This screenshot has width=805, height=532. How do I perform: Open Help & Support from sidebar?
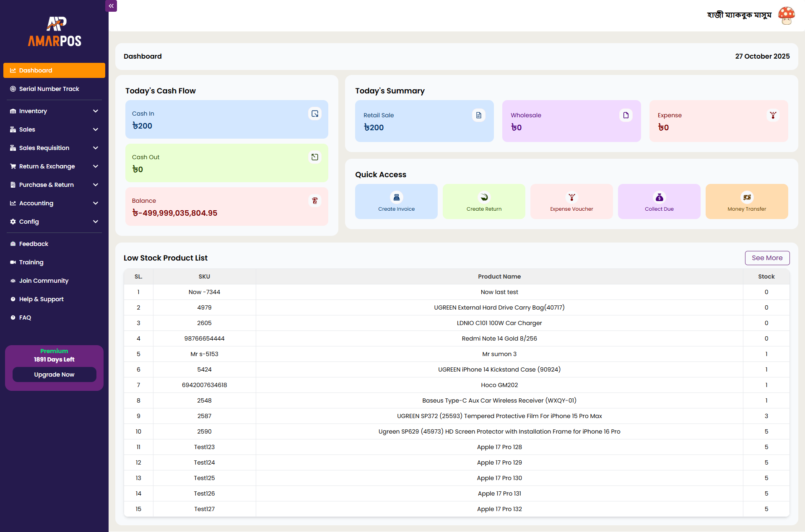pyautogui.click(x=41, y=299)
